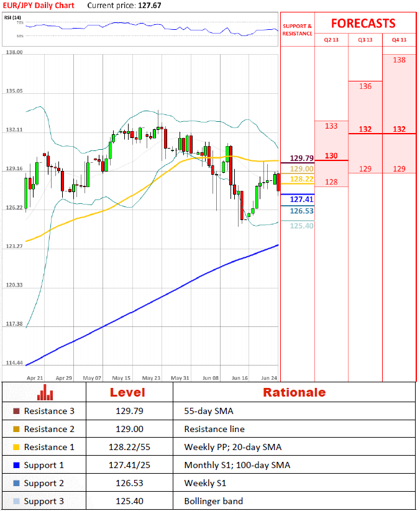Click the 129 low forecast in Q4 13
Image resolution: width=420 pixels, height=511 pixels.
399,169
